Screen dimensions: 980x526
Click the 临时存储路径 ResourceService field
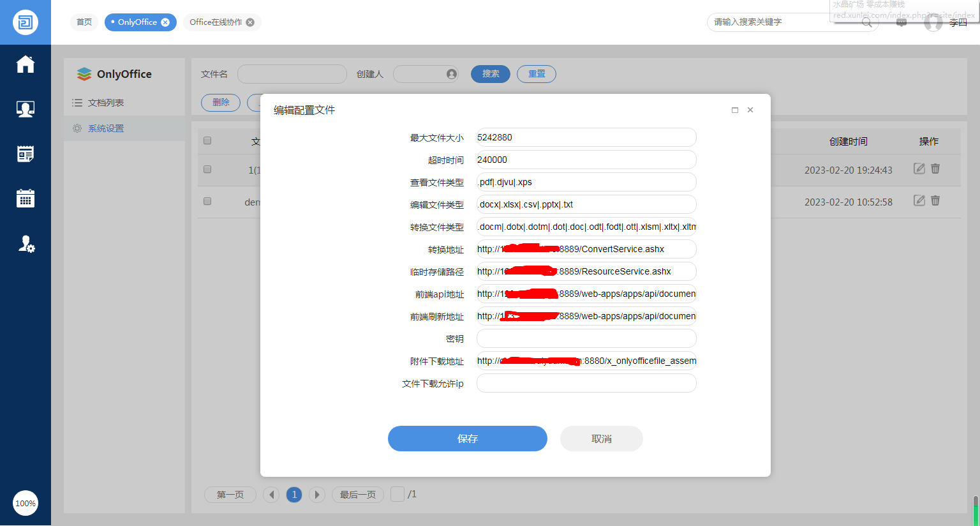tap(586, 271)
